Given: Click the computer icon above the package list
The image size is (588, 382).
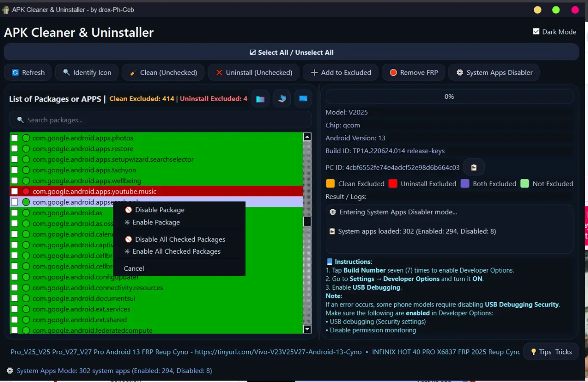Looking at the screenshot, I should coord(282,99).
